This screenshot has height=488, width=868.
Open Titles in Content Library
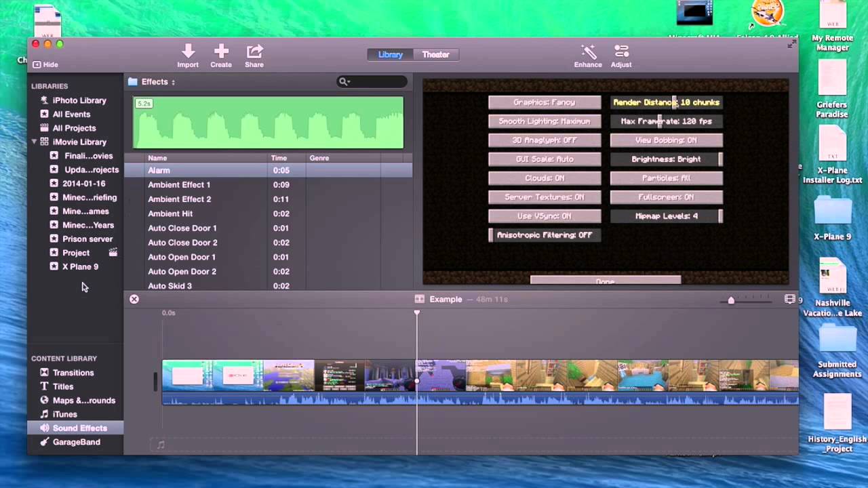[x=63, y=386]
